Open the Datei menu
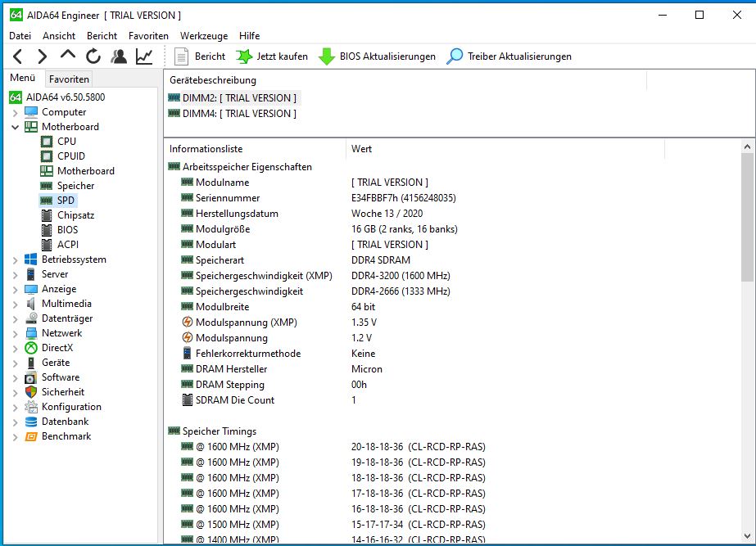Viewport: 756px width, 546px height. [20, 36]
